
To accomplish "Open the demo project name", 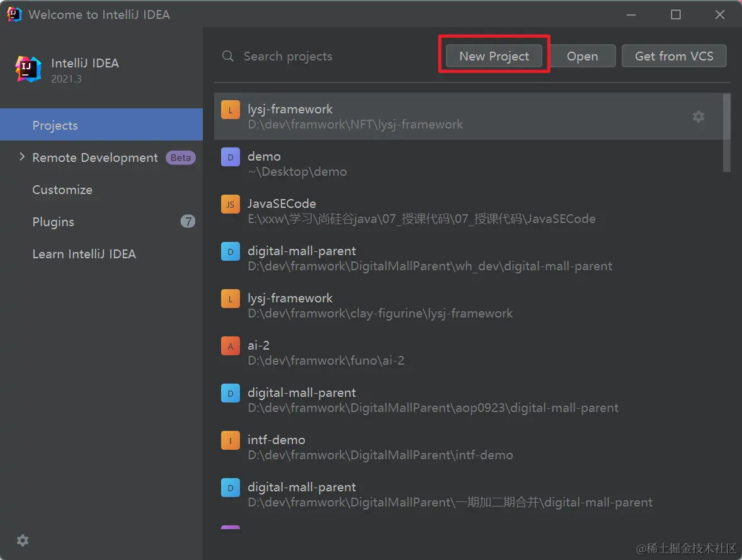I will pos(264,156).
